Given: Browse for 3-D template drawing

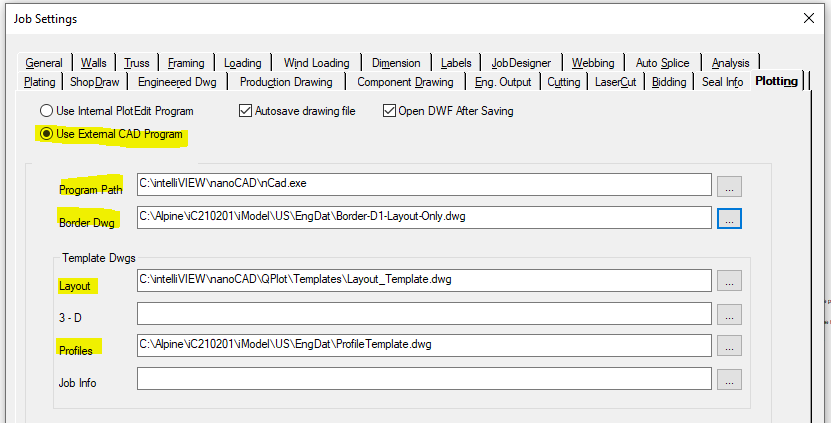Looking at the screenshot, I should pyautogui.click(x=729, y=314).
